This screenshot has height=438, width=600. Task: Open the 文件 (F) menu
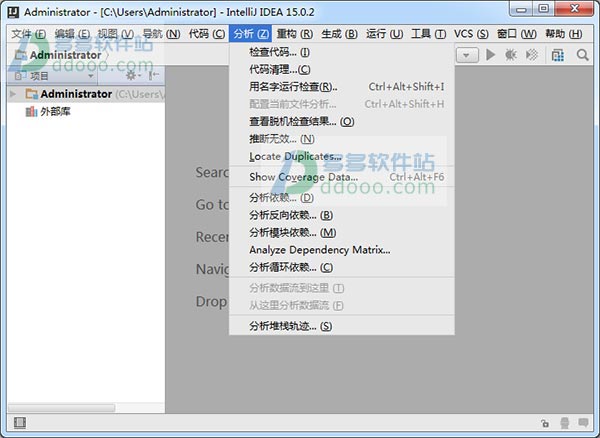click(x=29, y=34)
